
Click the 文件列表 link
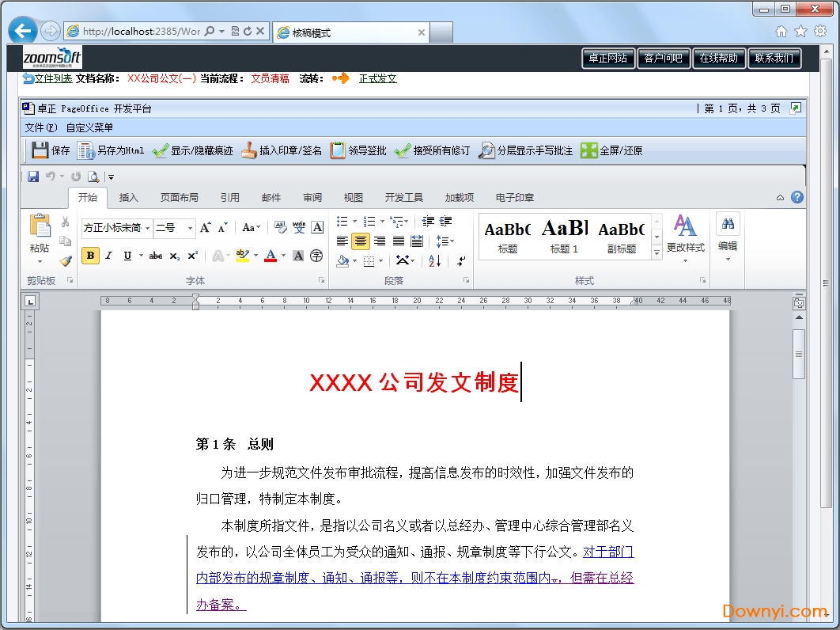53,78
